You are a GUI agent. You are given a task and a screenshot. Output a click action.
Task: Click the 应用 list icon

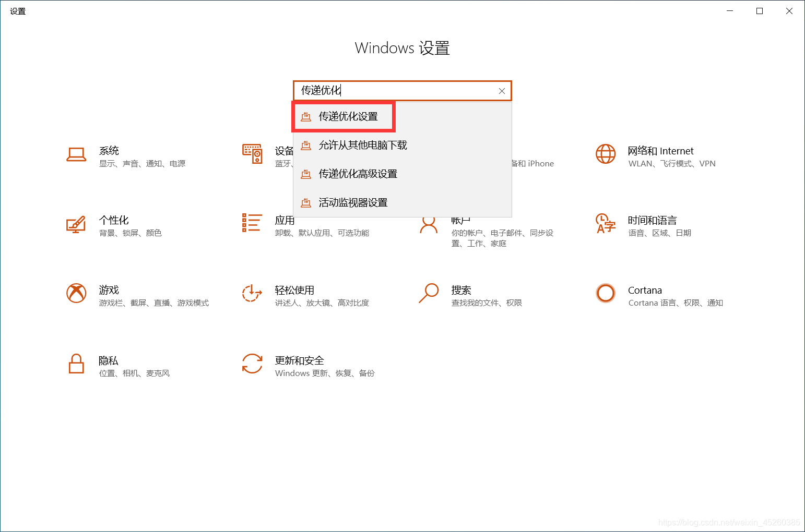252,223
